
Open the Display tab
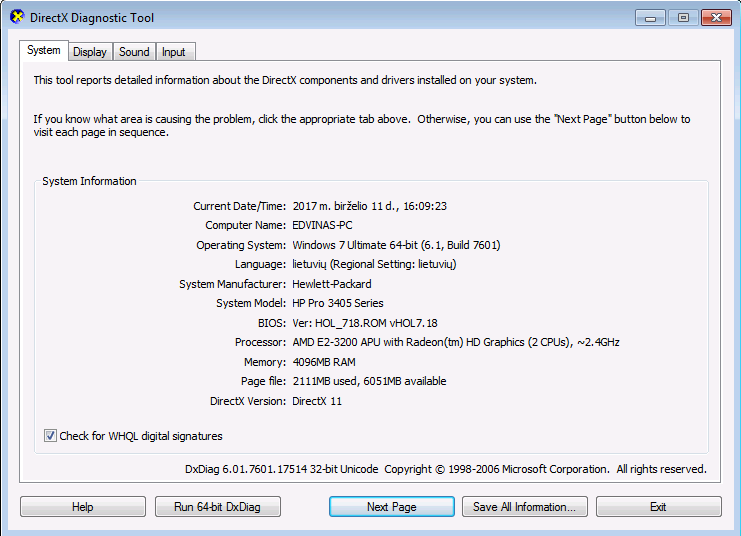coord(90,52)
